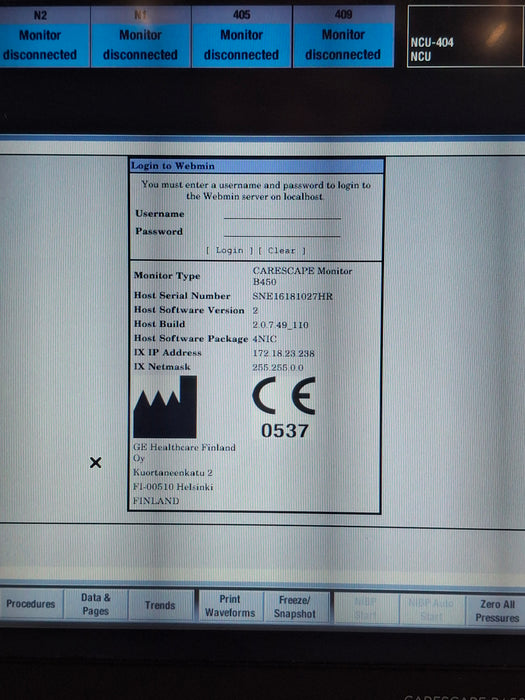
Task: Click the Monitor Type label
Action: [x=167, y=275]
